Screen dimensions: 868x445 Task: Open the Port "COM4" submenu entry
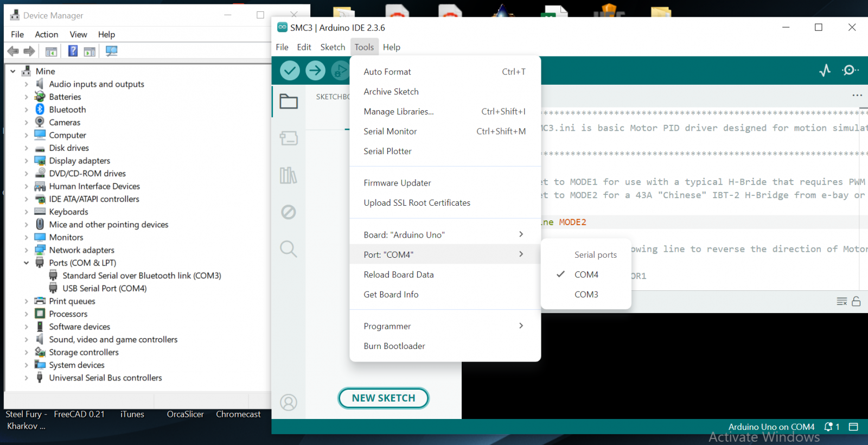(445, 255)
